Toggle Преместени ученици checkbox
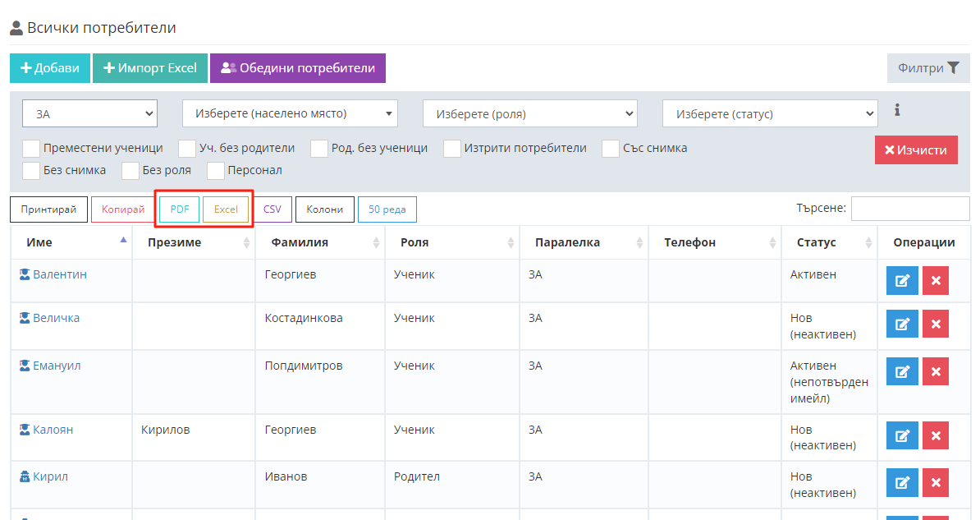 point(31,149)
